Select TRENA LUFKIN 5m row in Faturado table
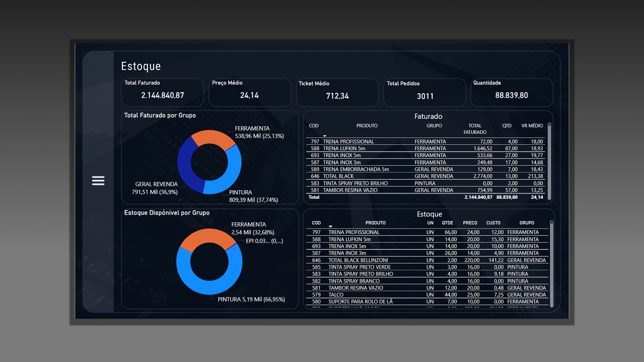644x362 pixels. tap(426, 148)
